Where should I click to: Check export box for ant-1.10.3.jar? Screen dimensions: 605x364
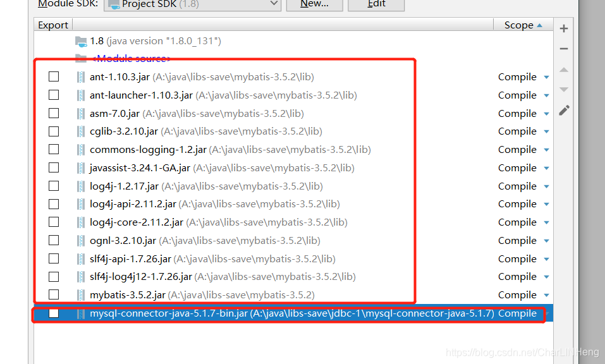[x=54, y=76]
